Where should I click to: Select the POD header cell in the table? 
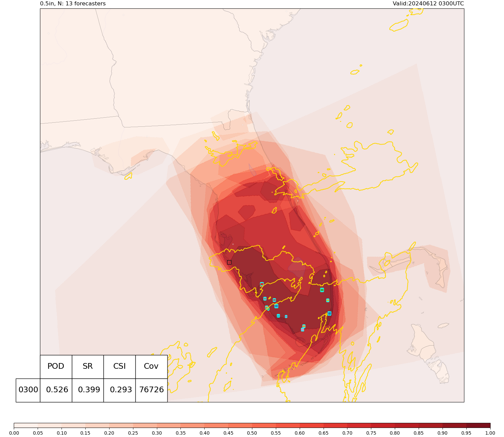(x=56, y=367)
